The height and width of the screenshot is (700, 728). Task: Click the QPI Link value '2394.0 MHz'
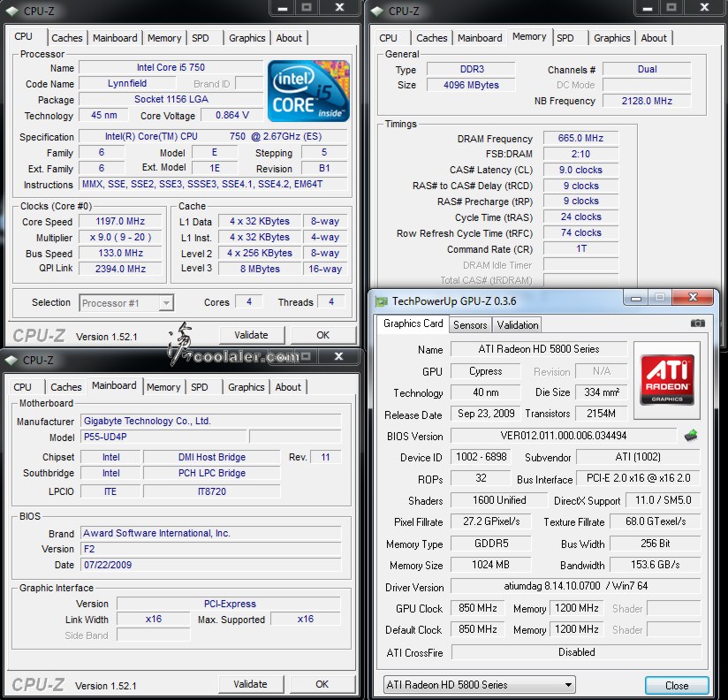(120, 269)
